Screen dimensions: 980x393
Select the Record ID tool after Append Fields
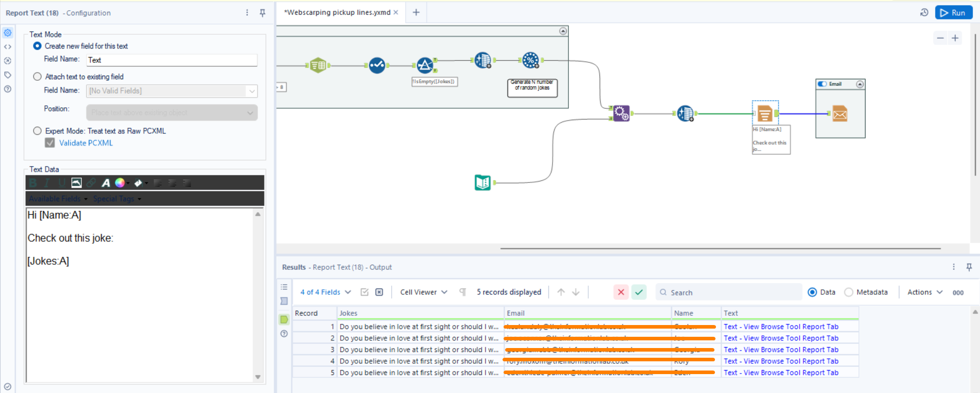click(685, 113)
